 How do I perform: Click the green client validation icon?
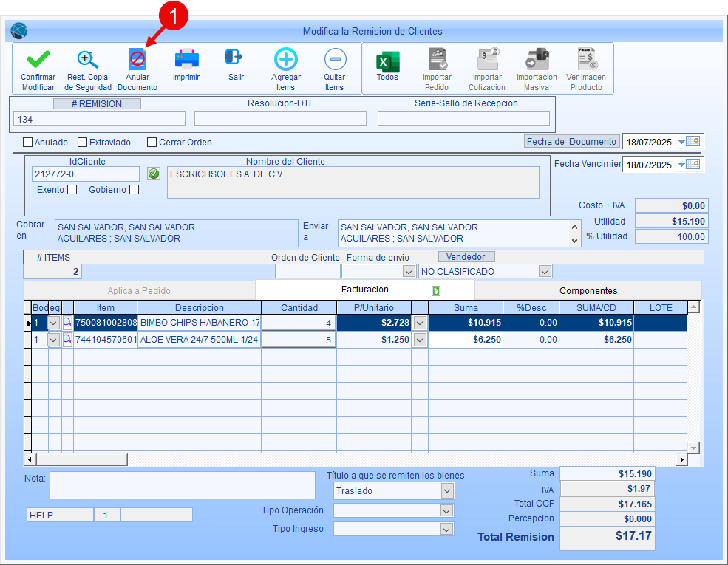pyautogui.click(x=154, y=174)
